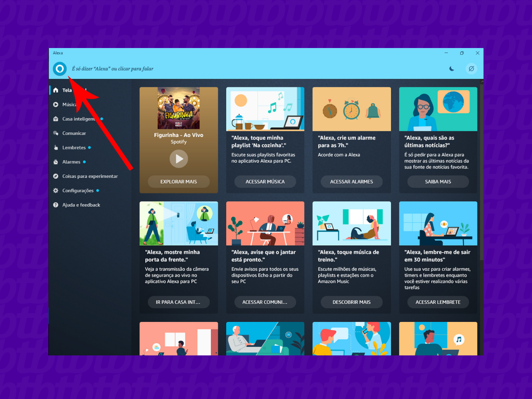
Task: Click the Figurinha album cover thumbnail
Action: 179,108
